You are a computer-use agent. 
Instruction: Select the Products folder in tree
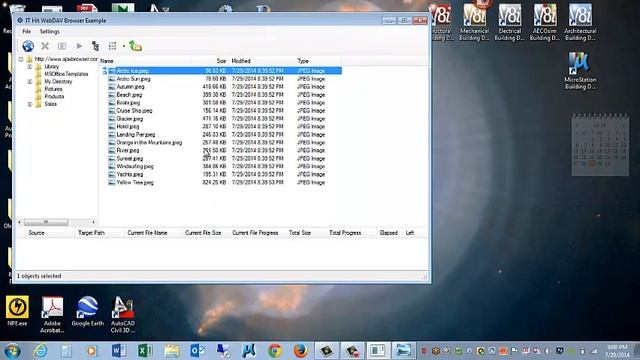click(x=54, y=96)
